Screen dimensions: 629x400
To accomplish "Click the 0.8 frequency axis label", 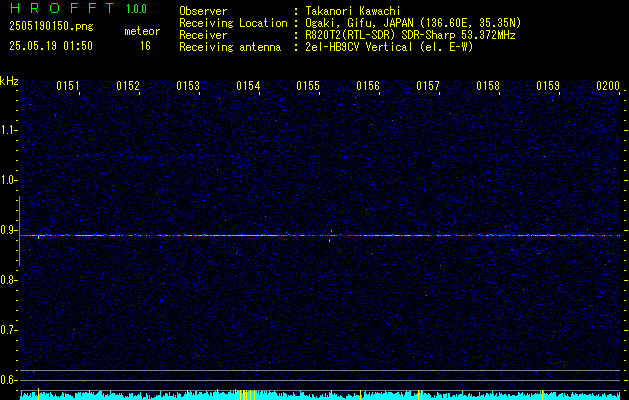I will tap(7, 280).
